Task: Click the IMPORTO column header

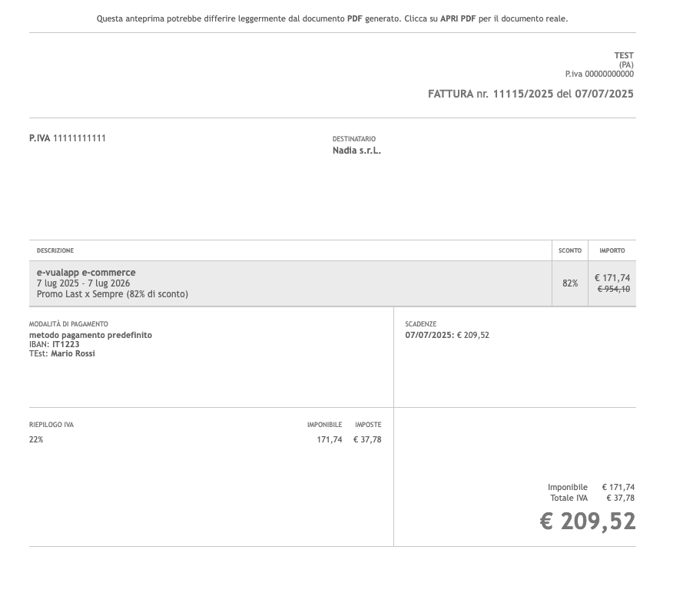Action: tap(612, 250)
